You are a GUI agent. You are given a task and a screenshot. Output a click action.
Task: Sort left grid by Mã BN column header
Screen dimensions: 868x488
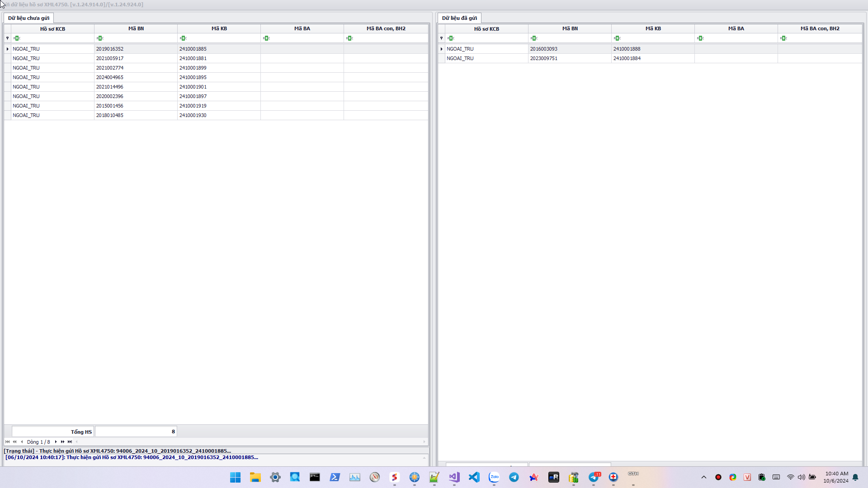(x=136, y=28)
